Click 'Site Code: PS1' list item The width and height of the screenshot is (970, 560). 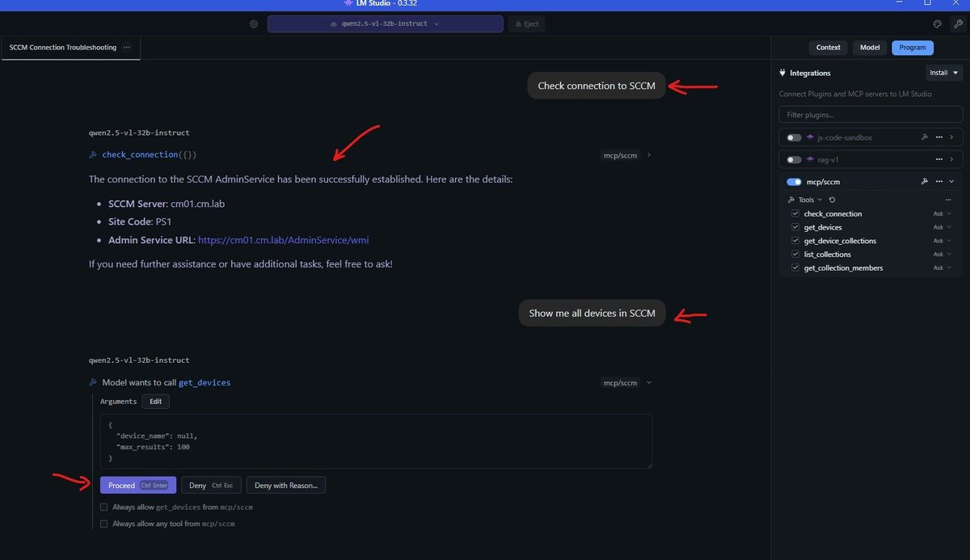tap(140, 222)
